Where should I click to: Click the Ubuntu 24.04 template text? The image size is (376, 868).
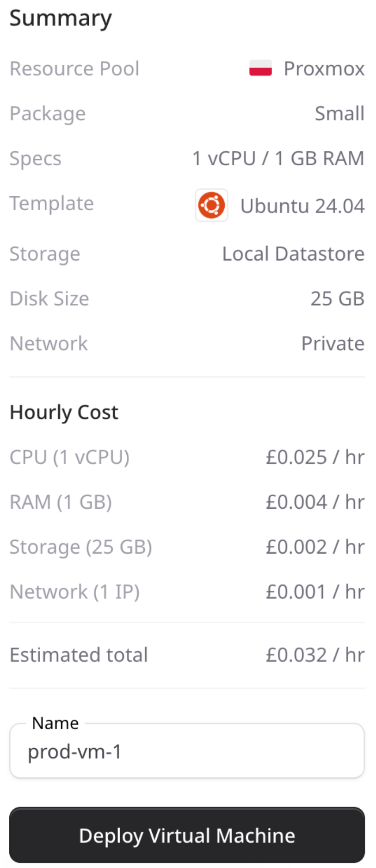302,206
